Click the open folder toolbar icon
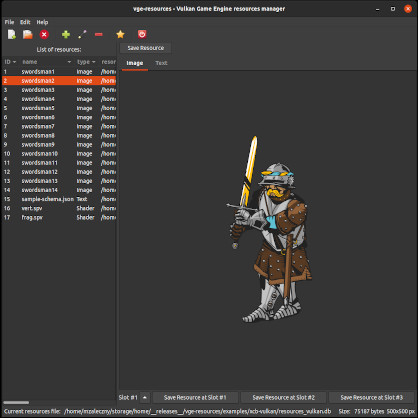Image resolution: width=418 pixels, height=418 pixels. [x=28, y=34]
